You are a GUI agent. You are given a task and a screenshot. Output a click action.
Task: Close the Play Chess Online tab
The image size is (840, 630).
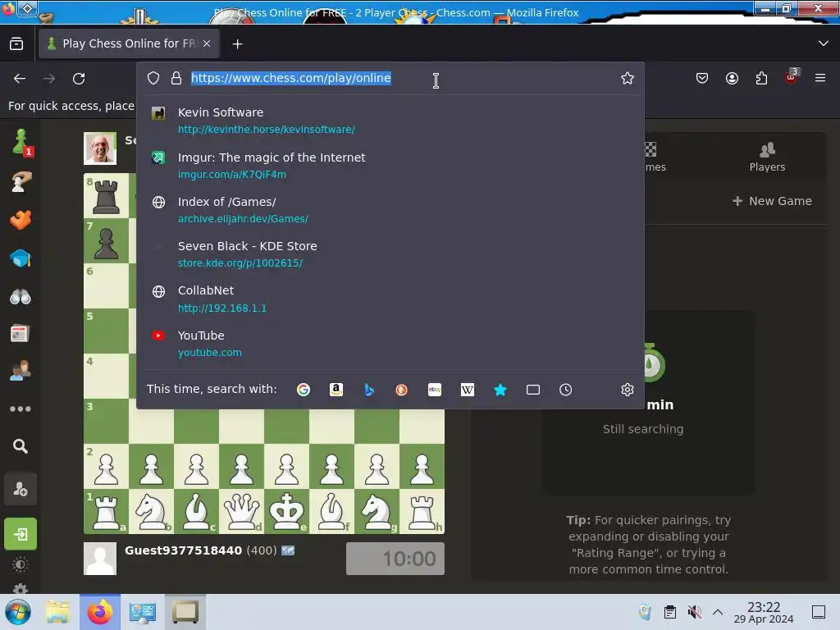coord(207,44)
